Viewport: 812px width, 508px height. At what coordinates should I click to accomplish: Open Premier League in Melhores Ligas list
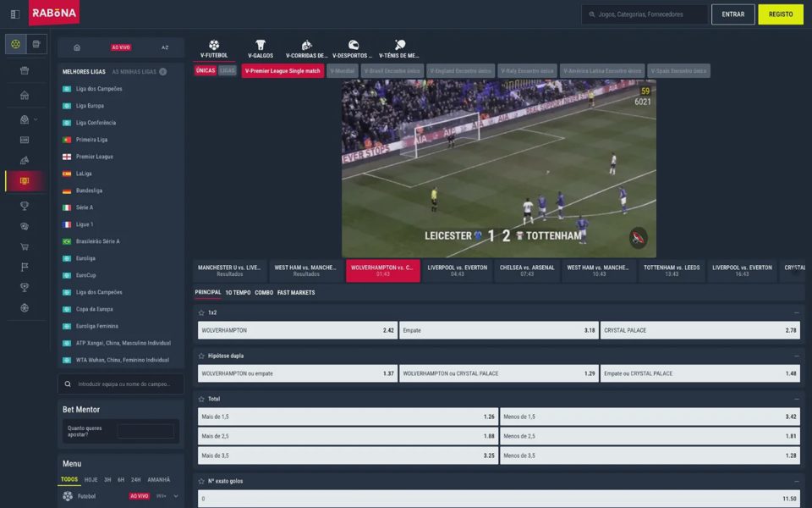(x=94, y=157)
